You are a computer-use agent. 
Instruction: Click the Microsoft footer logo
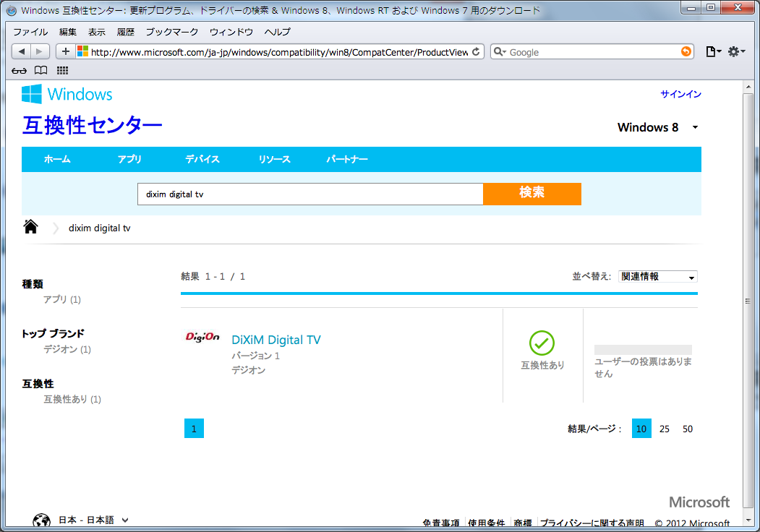coord(699,502)
